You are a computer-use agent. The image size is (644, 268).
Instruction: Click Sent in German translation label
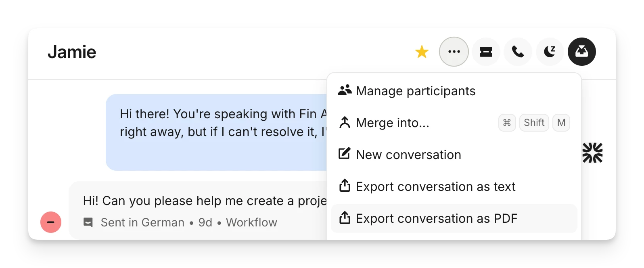click(x=142, y=222)
